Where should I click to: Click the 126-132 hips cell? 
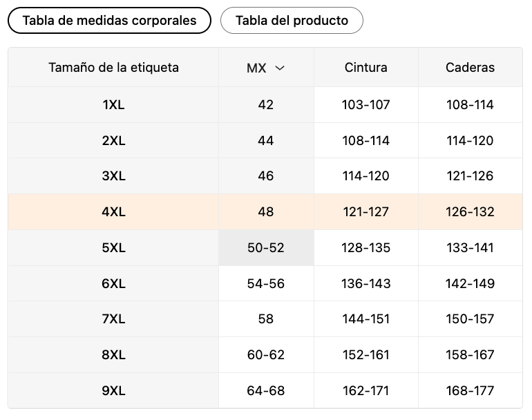(x=470, y=212)
